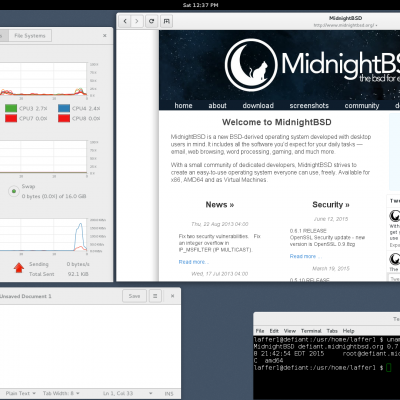The image size is (400, 400).
Task: Click the red Sending arrow icon
Action: point(19,267)
